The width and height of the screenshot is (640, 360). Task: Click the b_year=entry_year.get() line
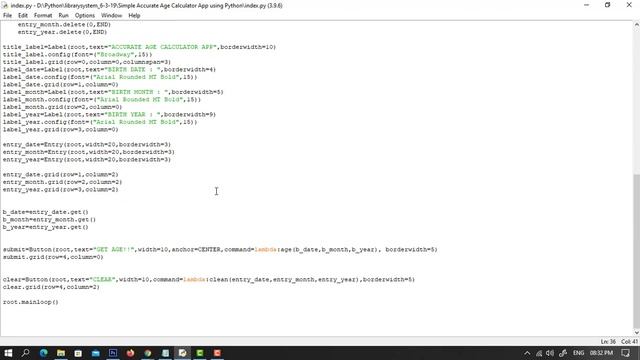(x=45, y=227)
